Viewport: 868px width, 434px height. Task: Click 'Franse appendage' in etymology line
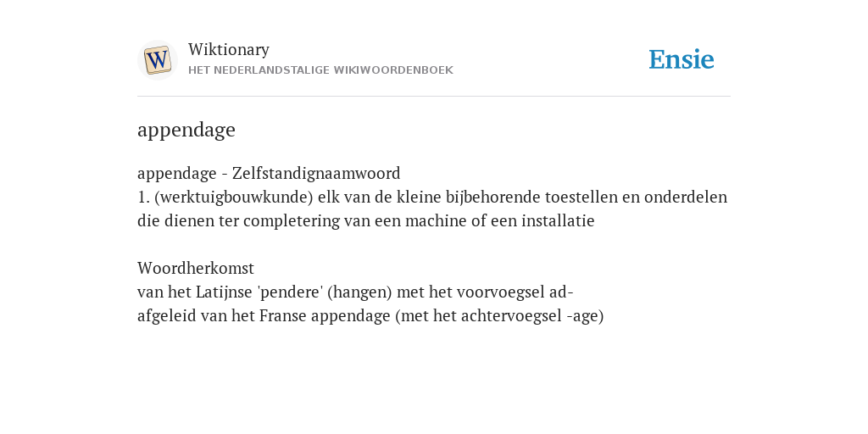click(325, 316)
